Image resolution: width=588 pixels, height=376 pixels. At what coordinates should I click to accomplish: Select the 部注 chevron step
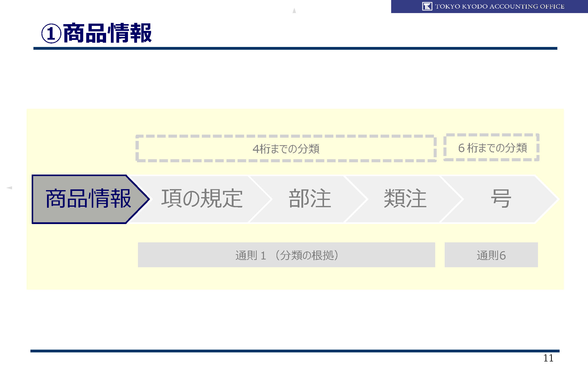310,199
